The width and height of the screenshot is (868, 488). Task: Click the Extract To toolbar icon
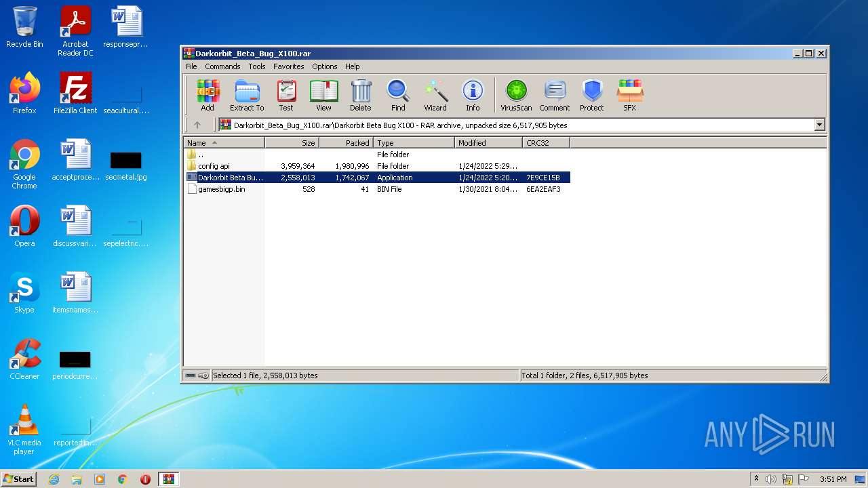pos(247,95)
